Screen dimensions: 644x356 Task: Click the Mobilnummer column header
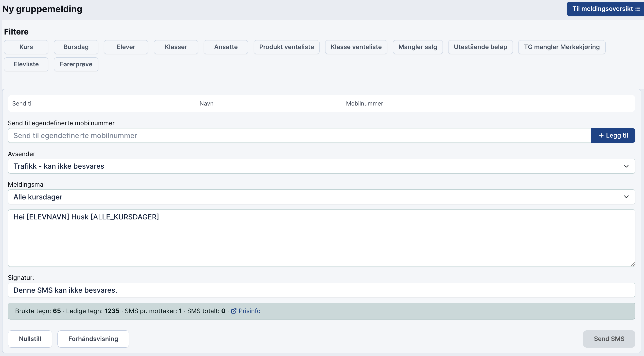click(364, 104)
